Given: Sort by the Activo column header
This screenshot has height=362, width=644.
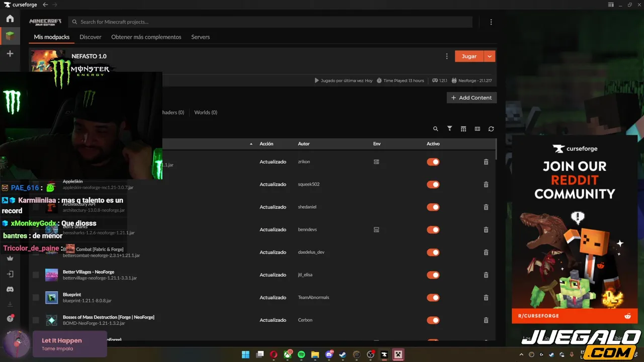Looking at the screenshot, I should [x=433, y=144].
